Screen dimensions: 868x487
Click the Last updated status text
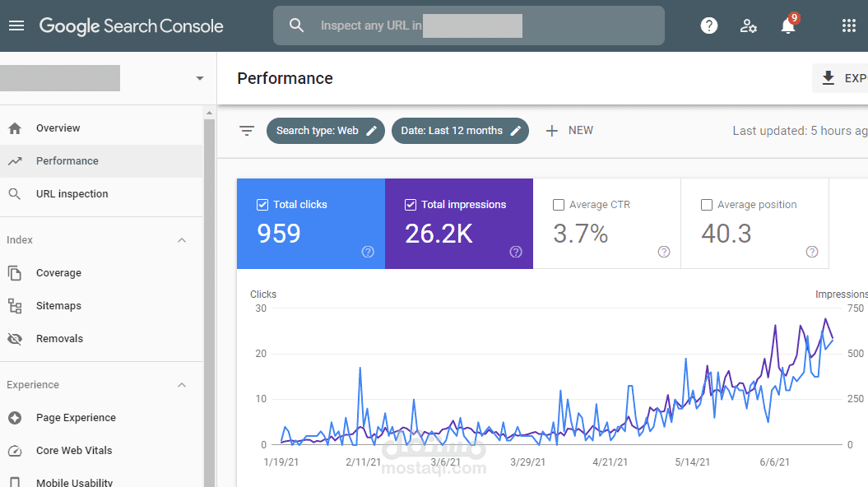[x=800, y=131]
